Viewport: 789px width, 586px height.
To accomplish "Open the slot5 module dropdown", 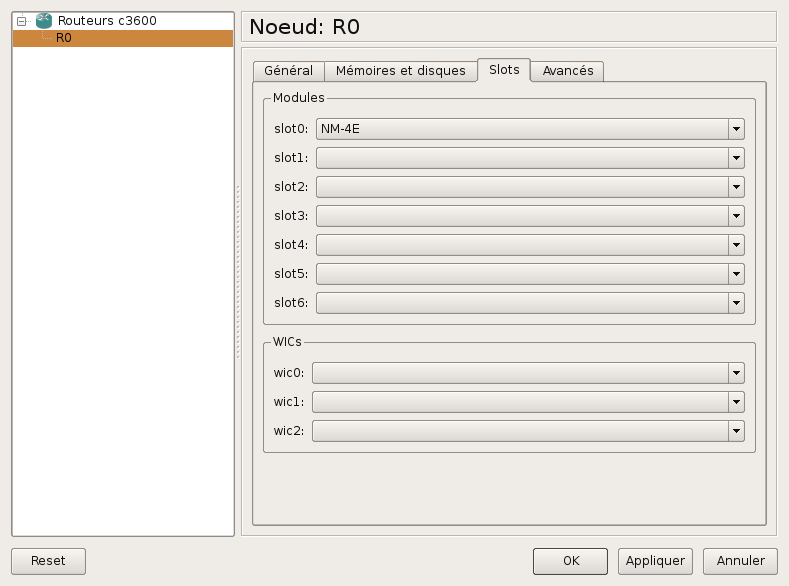I will coord(530,274).
